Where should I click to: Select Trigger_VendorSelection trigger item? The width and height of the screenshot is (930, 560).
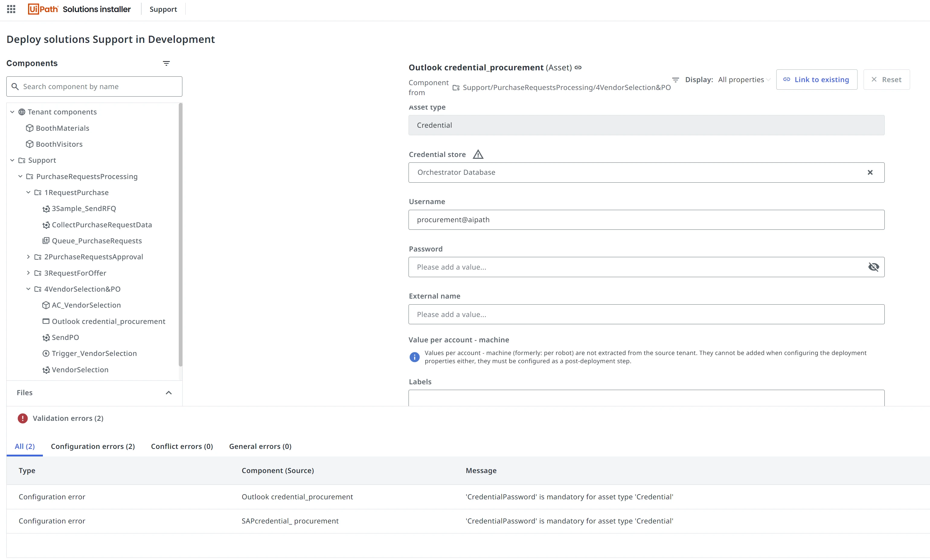94,354
